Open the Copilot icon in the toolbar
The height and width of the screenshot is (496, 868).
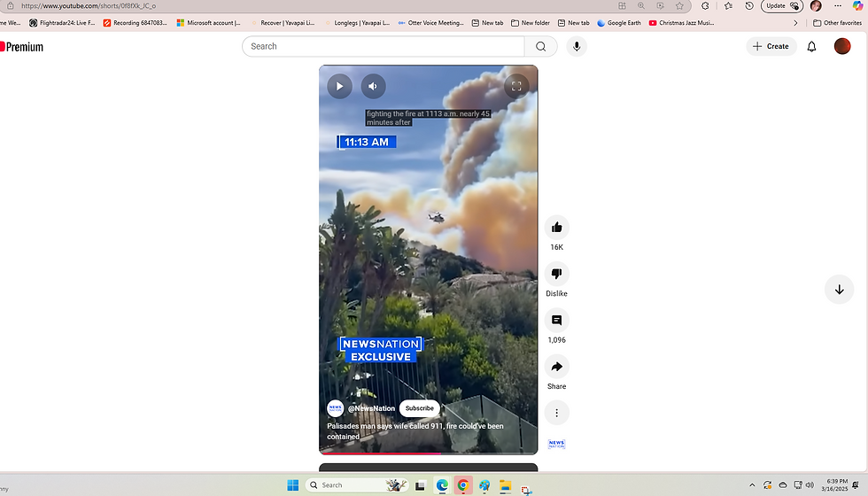[857, 5]
